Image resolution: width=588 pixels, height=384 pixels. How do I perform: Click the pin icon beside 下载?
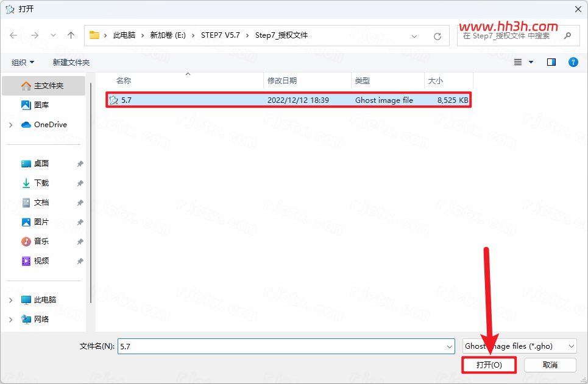80,183
